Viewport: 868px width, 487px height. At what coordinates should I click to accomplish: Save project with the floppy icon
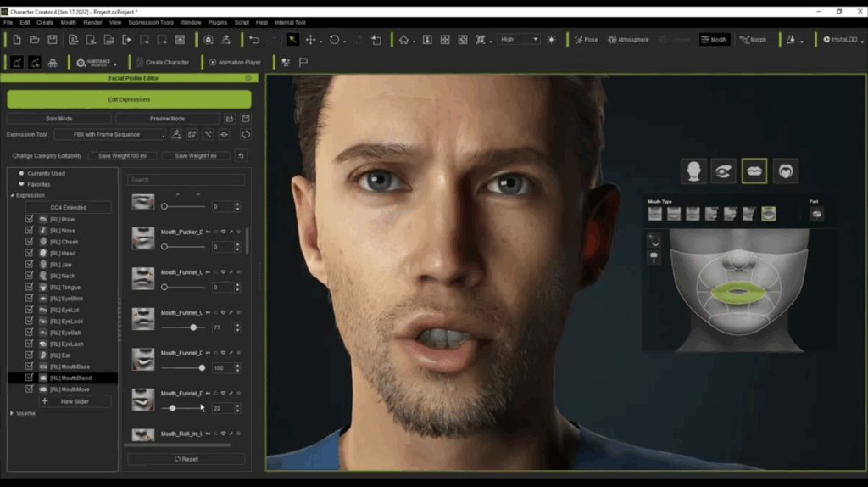[52, 40]
